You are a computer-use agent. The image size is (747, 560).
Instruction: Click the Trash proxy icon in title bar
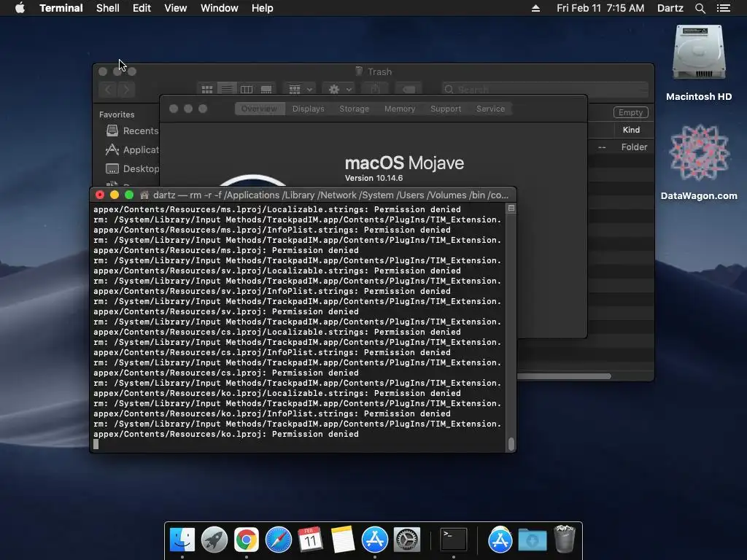[x=359, y=71]
